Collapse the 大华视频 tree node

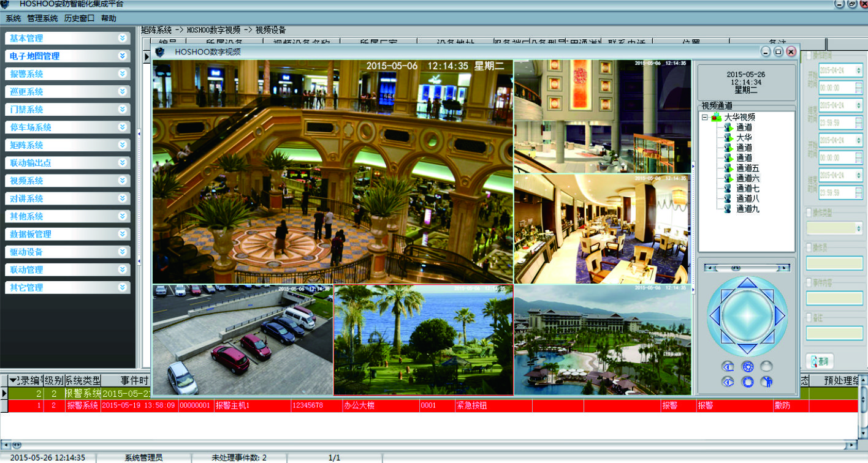[x=705, y=117]
